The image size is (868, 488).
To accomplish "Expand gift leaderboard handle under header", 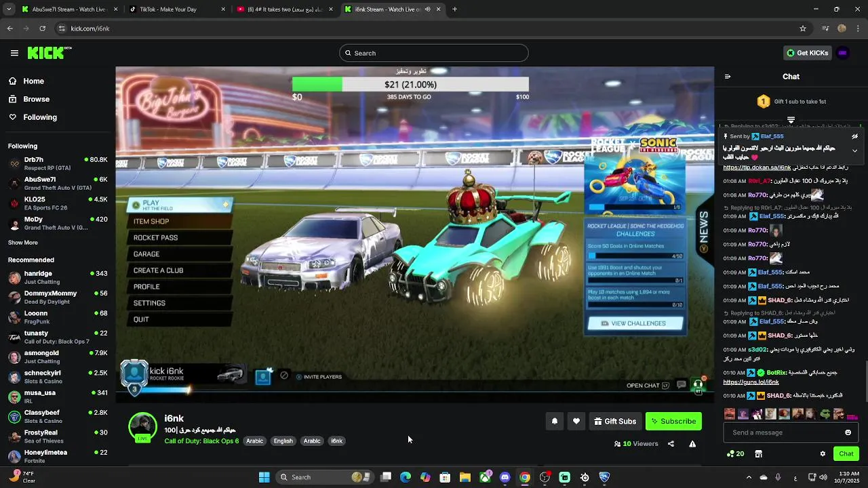I will [x=791, y=120].
